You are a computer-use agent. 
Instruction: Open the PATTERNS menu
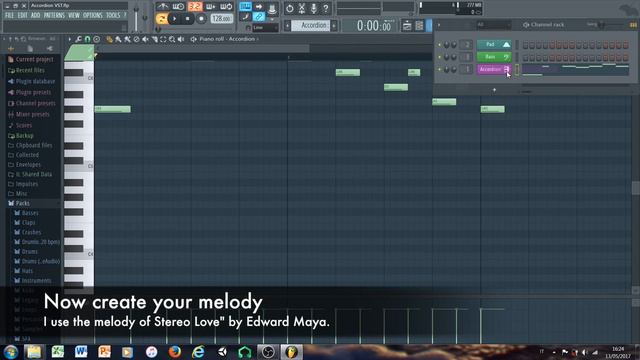coord(54,16)
